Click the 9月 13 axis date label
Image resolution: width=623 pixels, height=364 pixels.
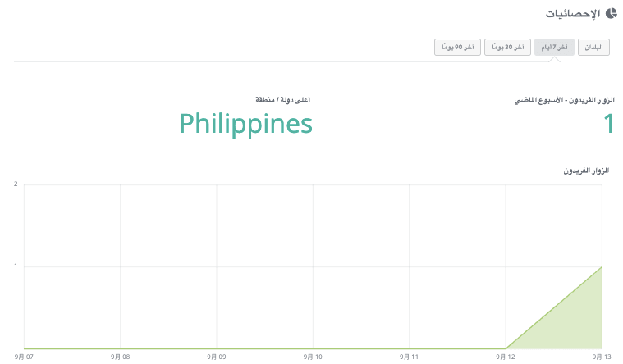[602, 357]
